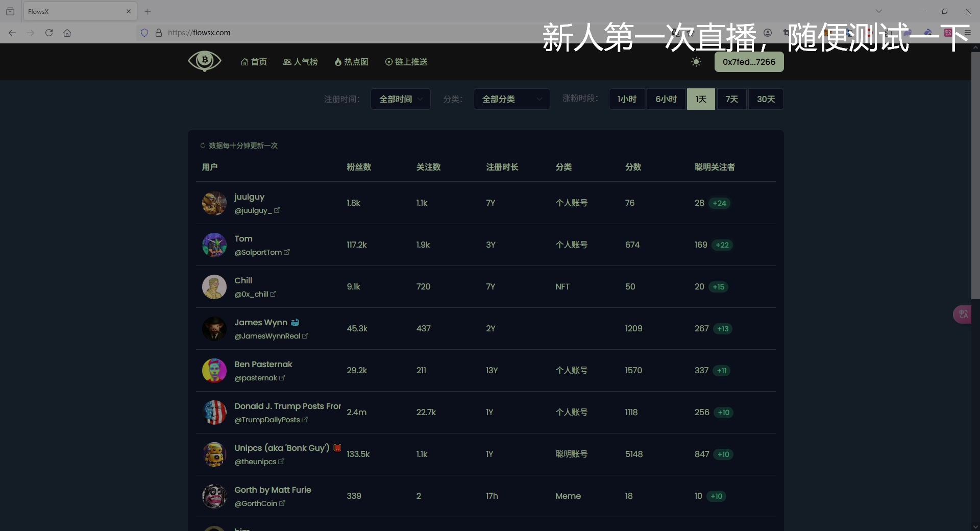Open external link icon beside @juulguy_

pyautogui.click(x=277, y=210)
